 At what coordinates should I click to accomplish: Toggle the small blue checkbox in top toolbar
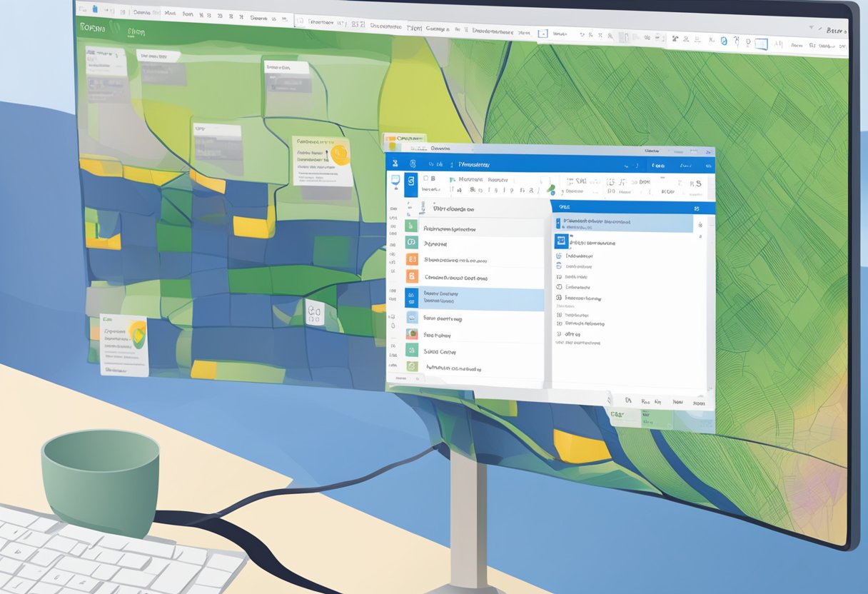click(542, 34)
